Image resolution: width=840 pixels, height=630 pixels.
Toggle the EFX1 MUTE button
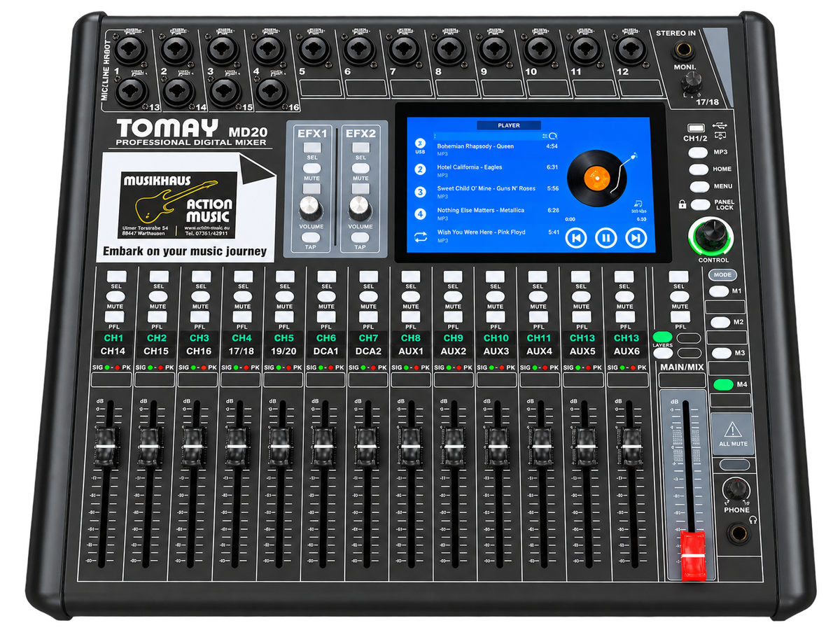click(311, 169)
